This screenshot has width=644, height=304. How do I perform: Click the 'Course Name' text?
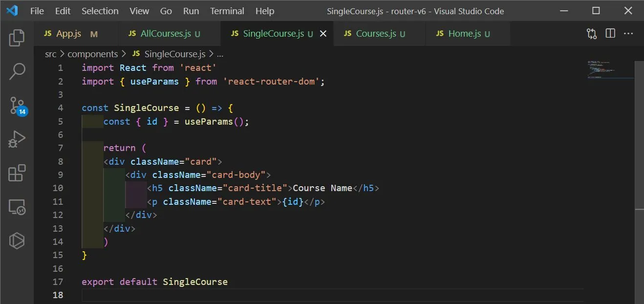coord(322,188)
